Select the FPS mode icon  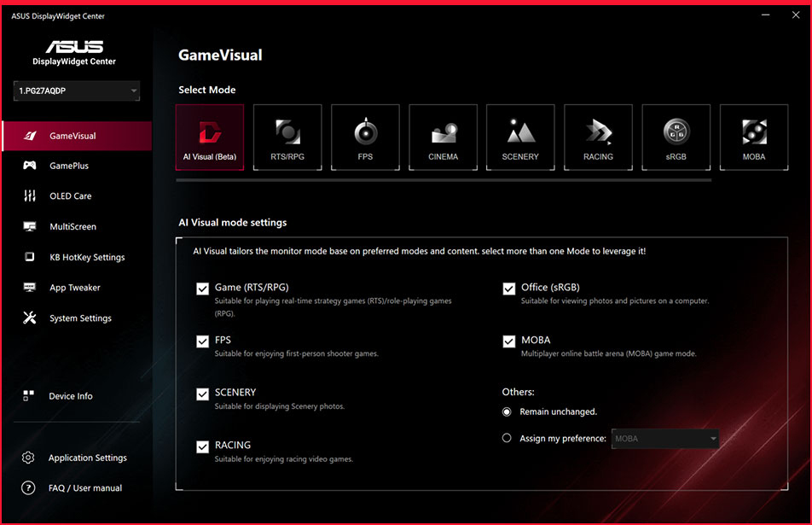(365, 137)
